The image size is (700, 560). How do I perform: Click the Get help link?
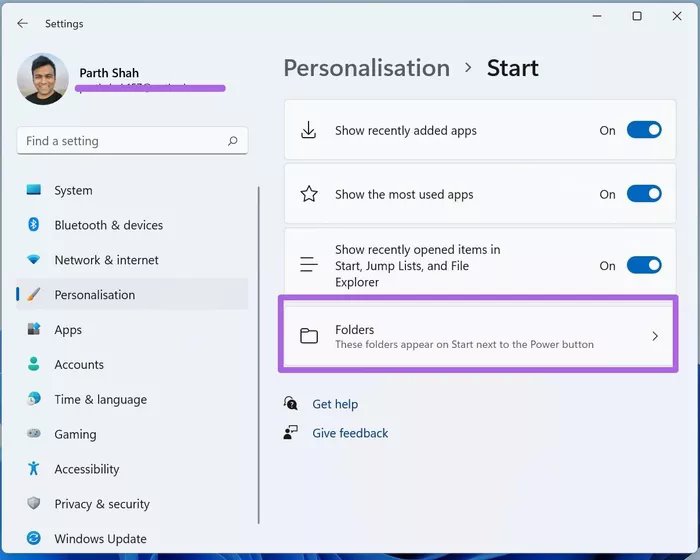pos(335,404)
